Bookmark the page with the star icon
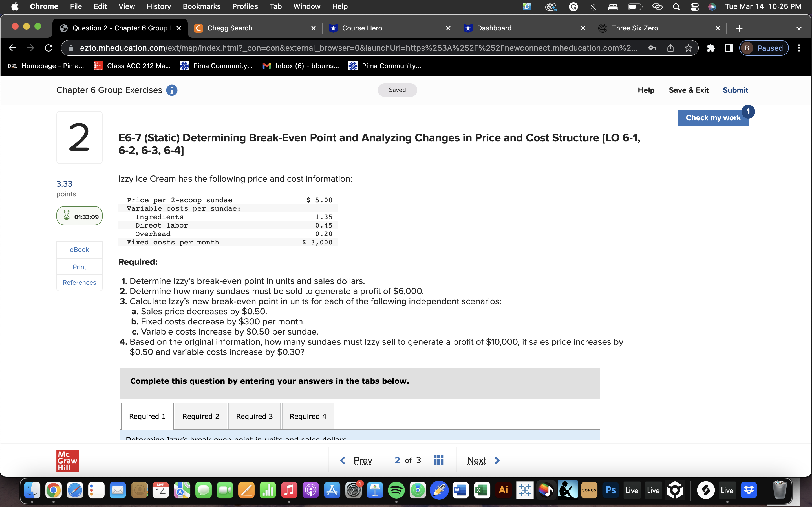Screen dimensions: 812x507 point(688,48)
